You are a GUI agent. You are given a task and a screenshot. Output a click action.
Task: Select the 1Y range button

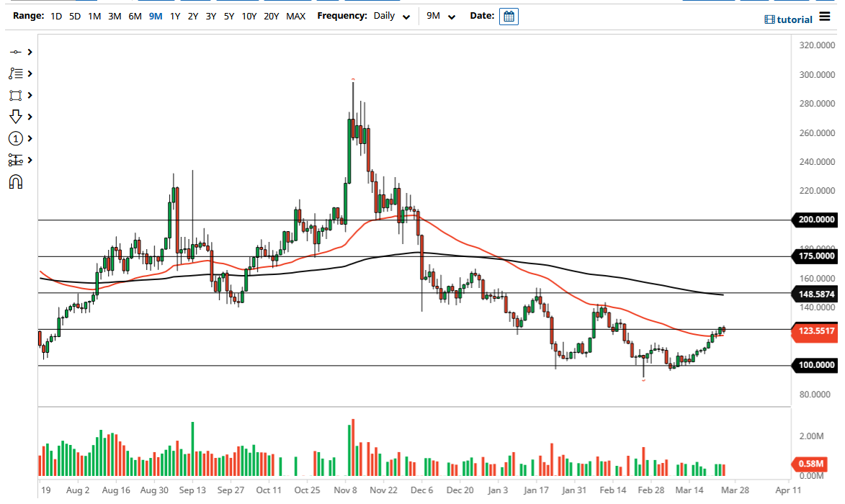[174, 14]
